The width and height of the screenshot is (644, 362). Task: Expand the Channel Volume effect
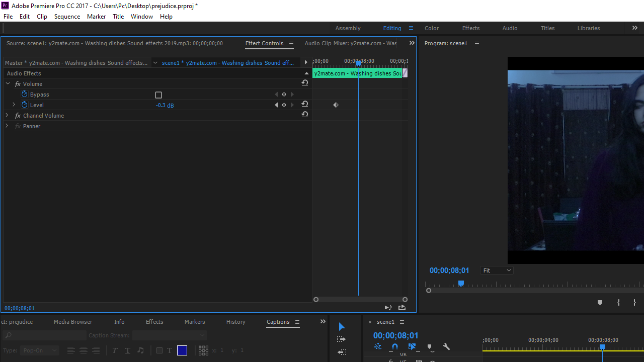[7, 116]
